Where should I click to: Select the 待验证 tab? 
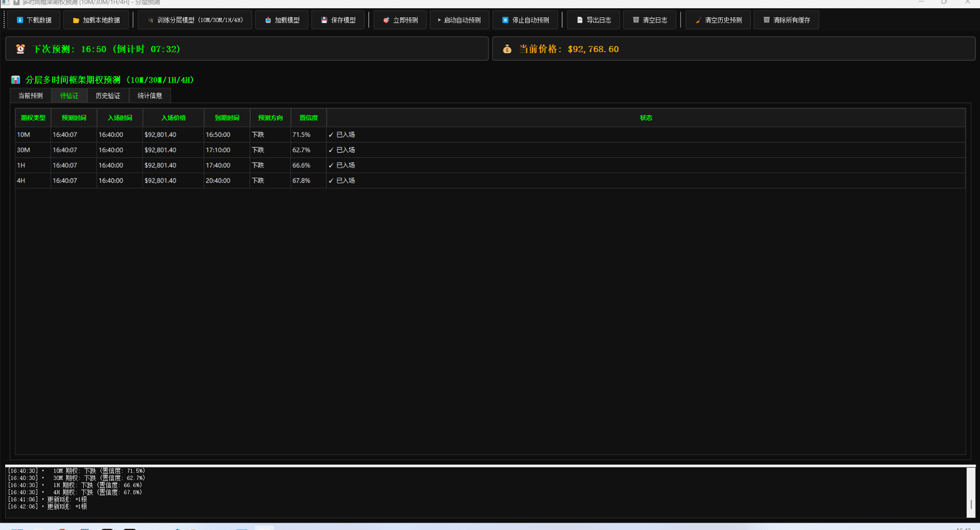[x=69, y=95]
